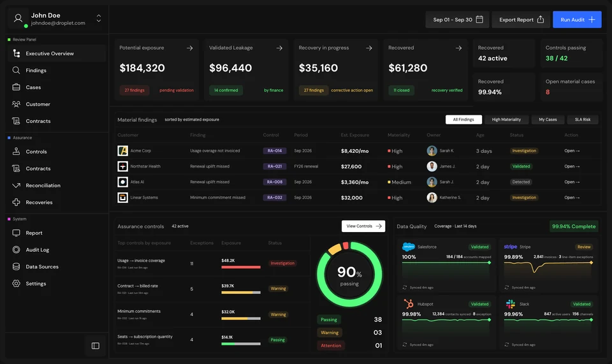Open Data Sources database icon

click(16, 266)
